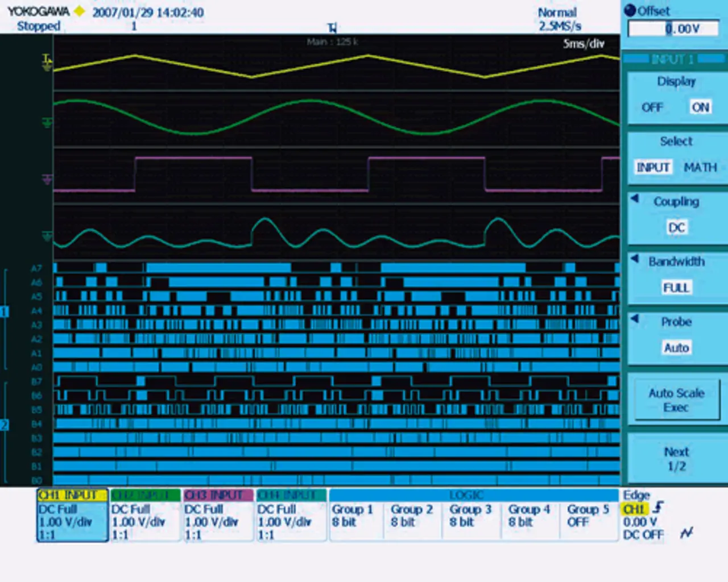Click the CH1 yellow ground level marker
Screen dimensions: 728x582
tap(47, 63)
